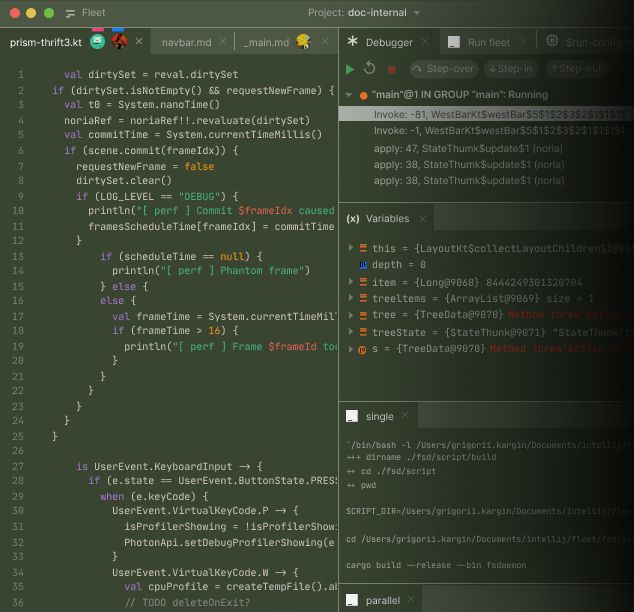Collapse the "main"@1 thread group
Screen dimensions: 634x612
pos(349,95)
